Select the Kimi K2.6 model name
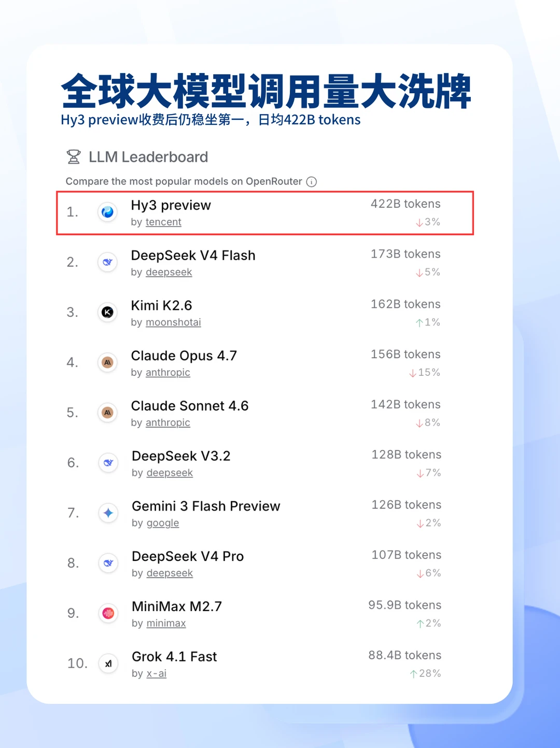 coord(161,305)
